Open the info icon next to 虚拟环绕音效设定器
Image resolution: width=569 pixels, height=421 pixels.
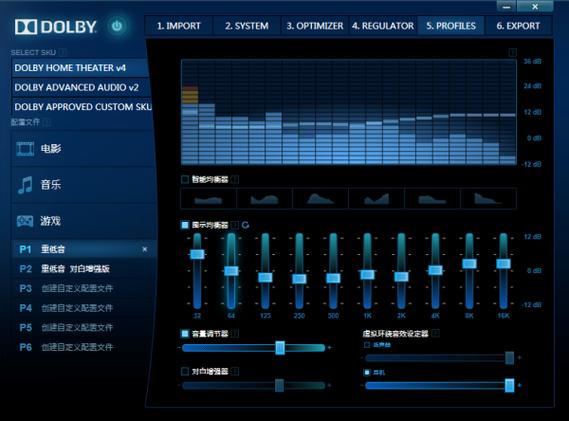(436, 333)
